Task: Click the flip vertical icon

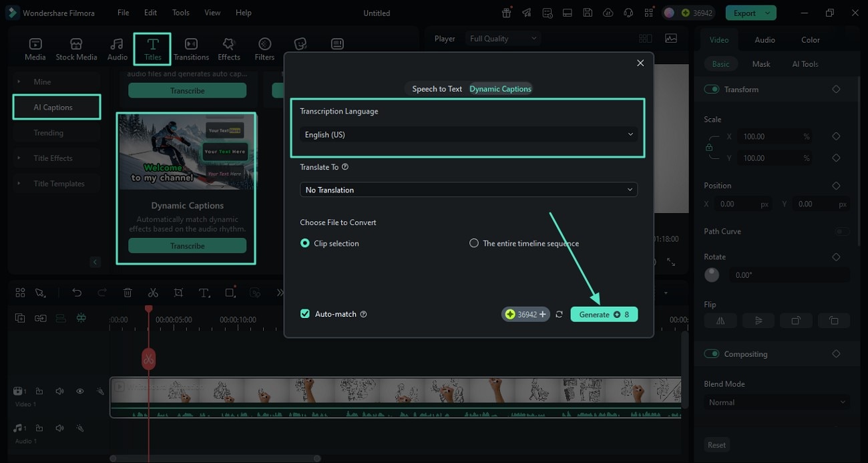Action: pos(758,321)
